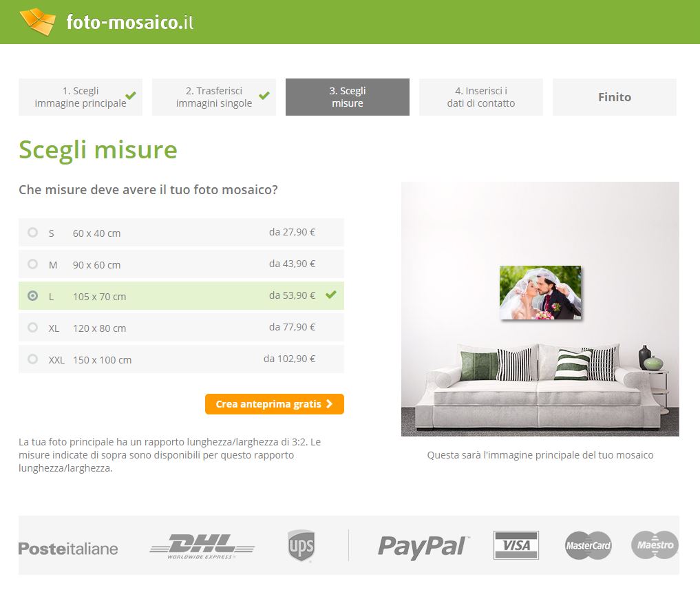The height and width of the screenshot is (601, 700).
Task: Open step 4 Inserisci i dati di contatto
Action: [x=481, y=97]
